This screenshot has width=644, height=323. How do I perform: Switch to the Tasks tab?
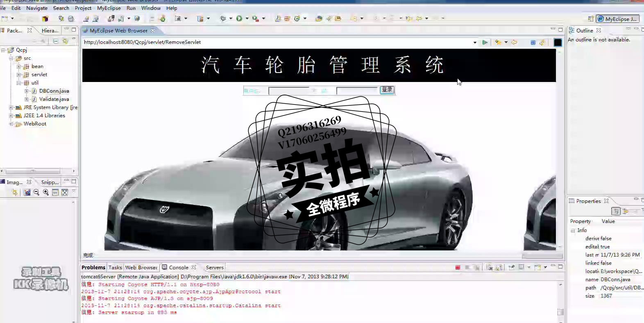[115, 267]
